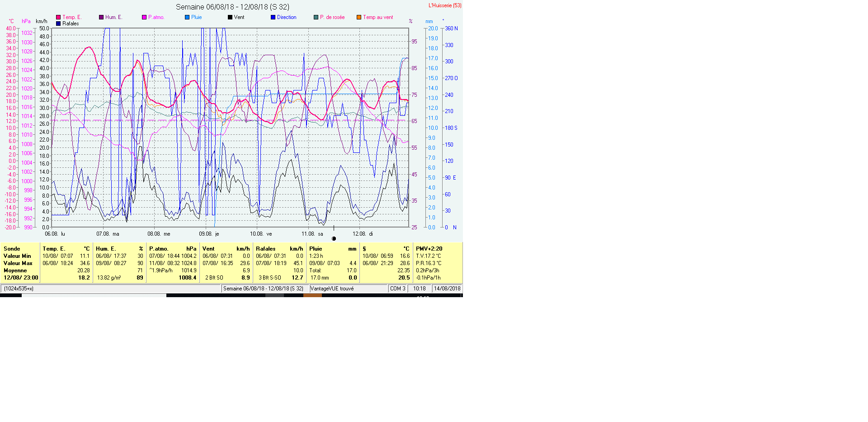Click the Temp. E. column header in table

coord(54,249)
